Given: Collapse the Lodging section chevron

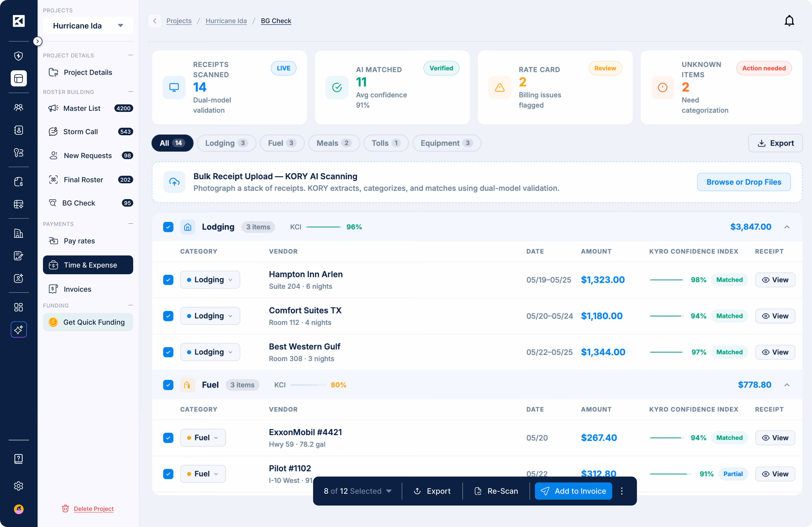Looking at the screenshot, I should [x=787, y=227].
